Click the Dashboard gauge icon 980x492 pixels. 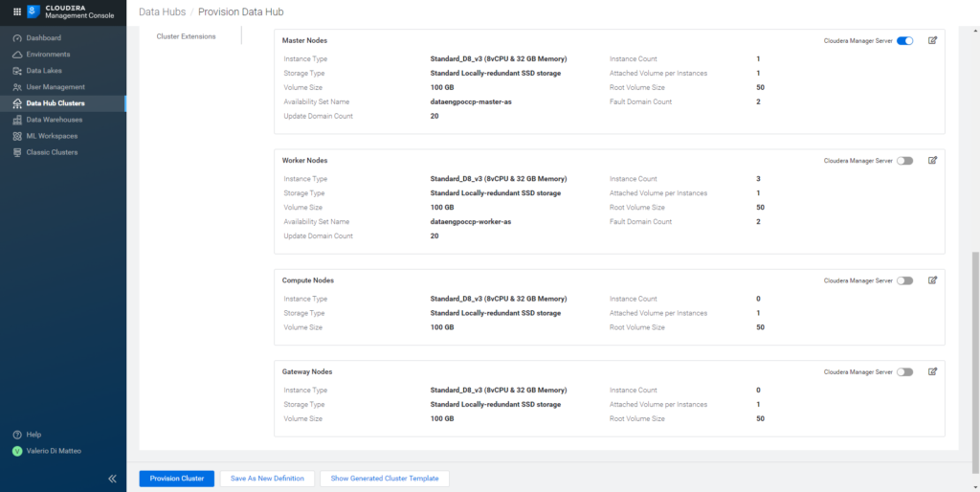point(17,38)
